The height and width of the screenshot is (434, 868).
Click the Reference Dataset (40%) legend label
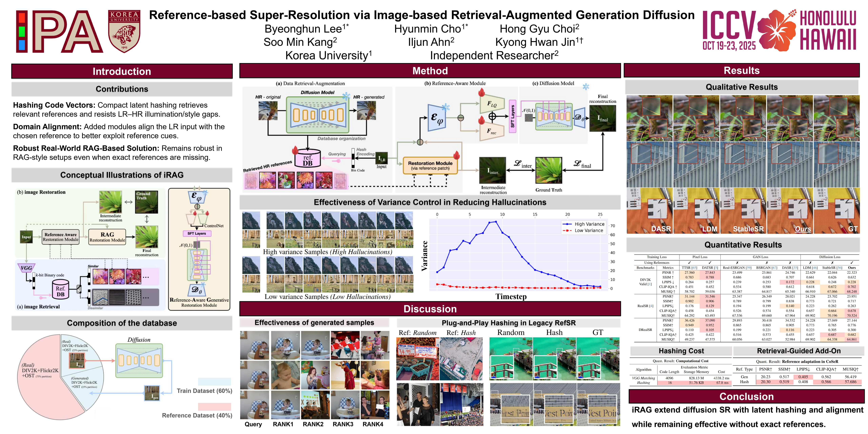tap(197, 416)
